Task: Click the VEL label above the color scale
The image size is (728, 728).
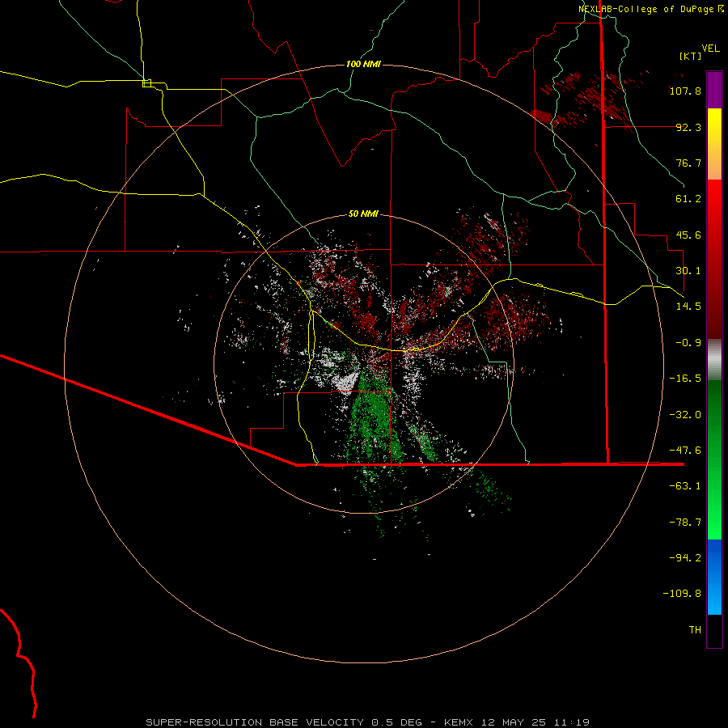Action: [x=711, y=49]
